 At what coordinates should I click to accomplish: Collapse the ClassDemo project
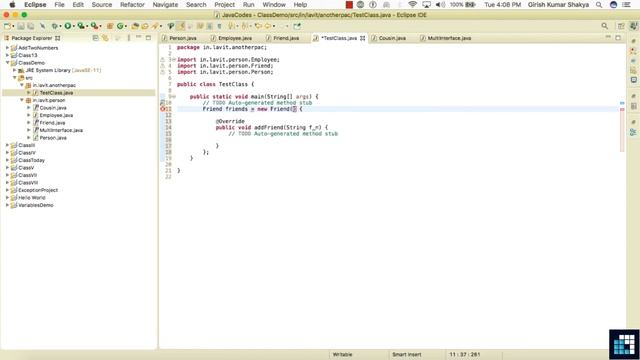coord(7,63)
